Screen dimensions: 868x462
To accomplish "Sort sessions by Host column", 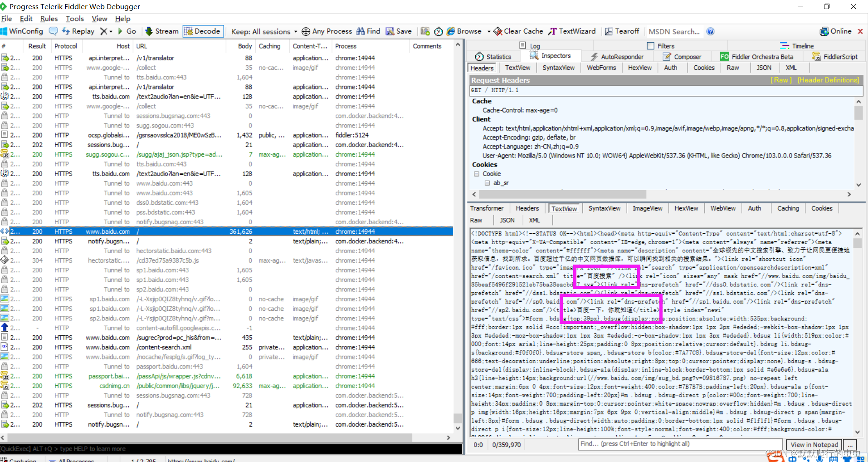I will click(x=108, y=46).
